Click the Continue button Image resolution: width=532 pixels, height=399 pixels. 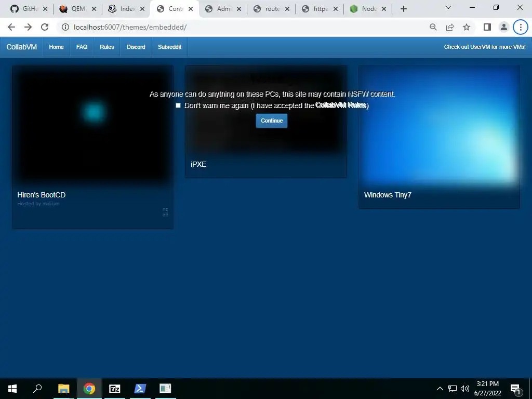click(x=271, y=121)
